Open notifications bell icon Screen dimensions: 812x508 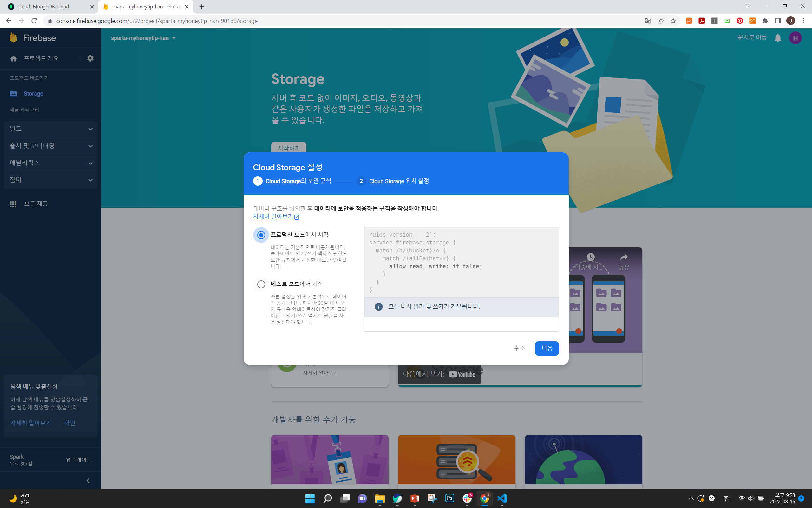point(778,38)
